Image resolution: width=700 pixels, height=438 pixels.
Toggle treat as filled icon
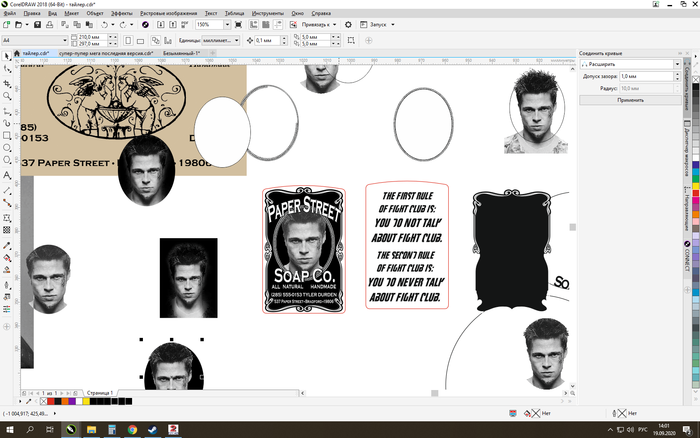(x=351, y=41)
